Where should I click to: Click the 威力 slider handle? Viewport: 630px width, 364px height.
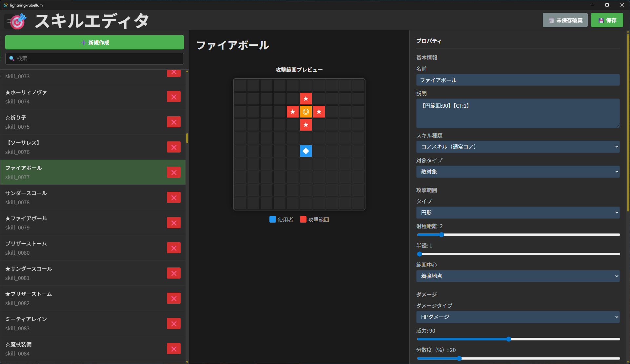click(x=508, y=339)
